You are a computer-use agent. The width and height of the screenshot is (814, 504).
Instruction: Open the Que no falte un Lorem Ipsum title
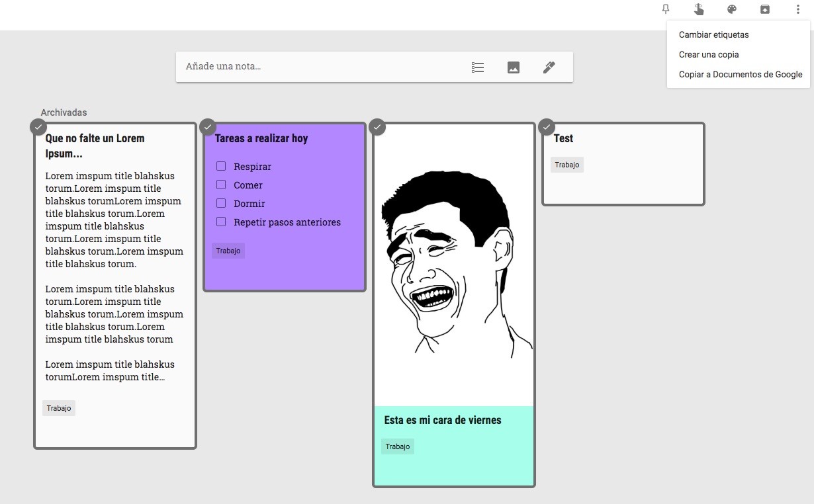click(x=95, y=146)
